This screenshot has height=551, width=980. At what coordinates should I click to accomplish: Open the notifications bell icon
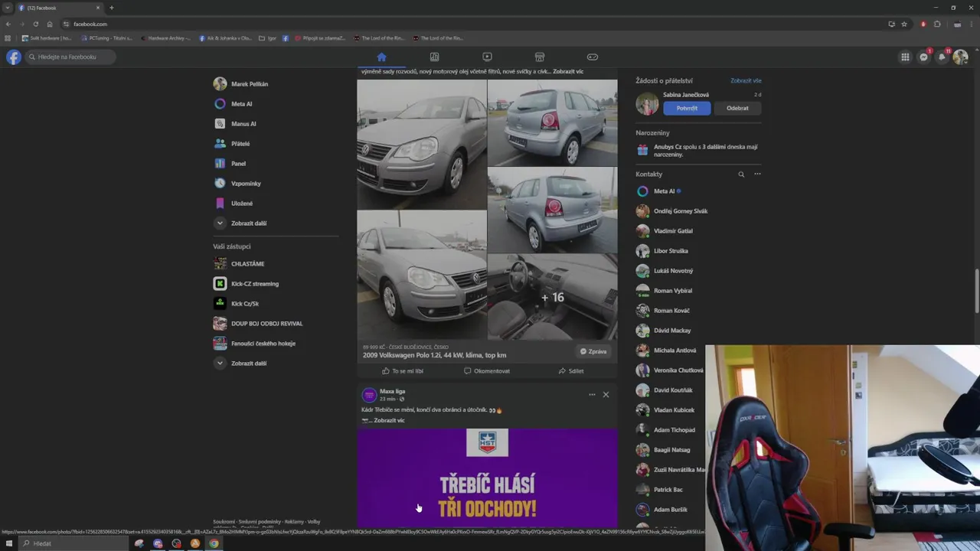942,57
